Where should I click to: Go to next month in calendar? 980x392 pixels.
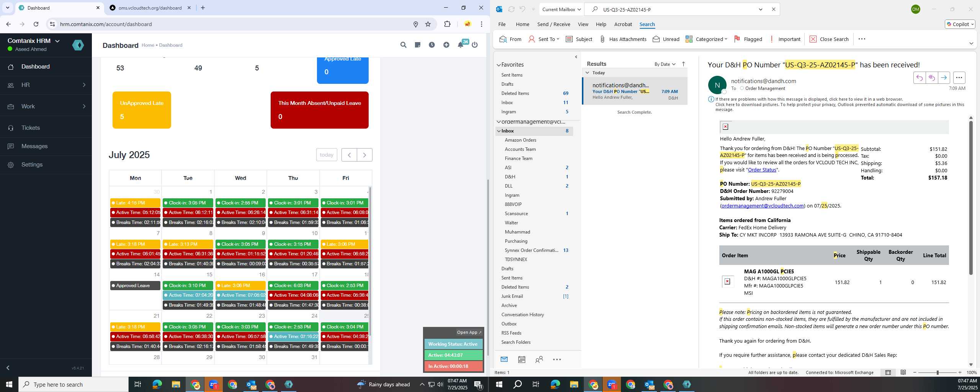click(x=364, y=155)
